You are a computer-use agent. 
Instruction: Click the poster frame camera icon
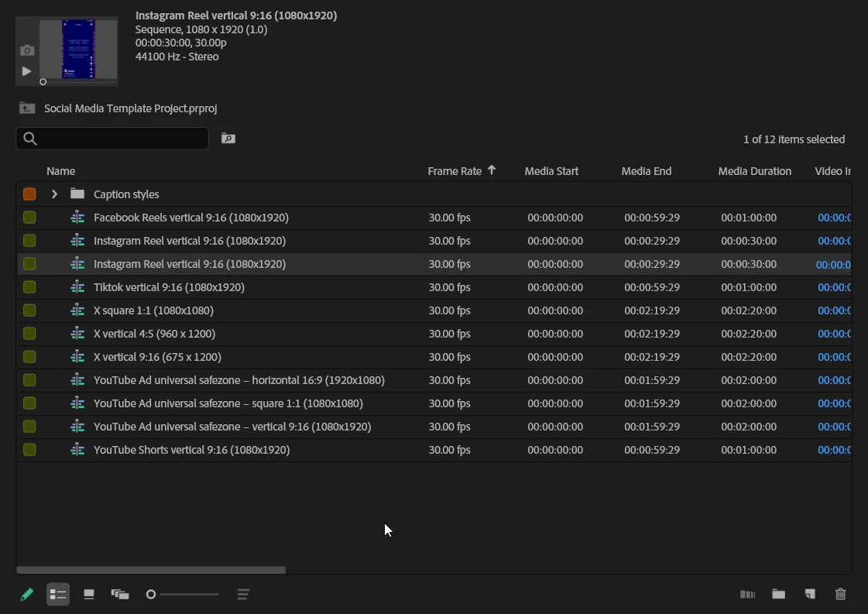click(x=27, y=50)
